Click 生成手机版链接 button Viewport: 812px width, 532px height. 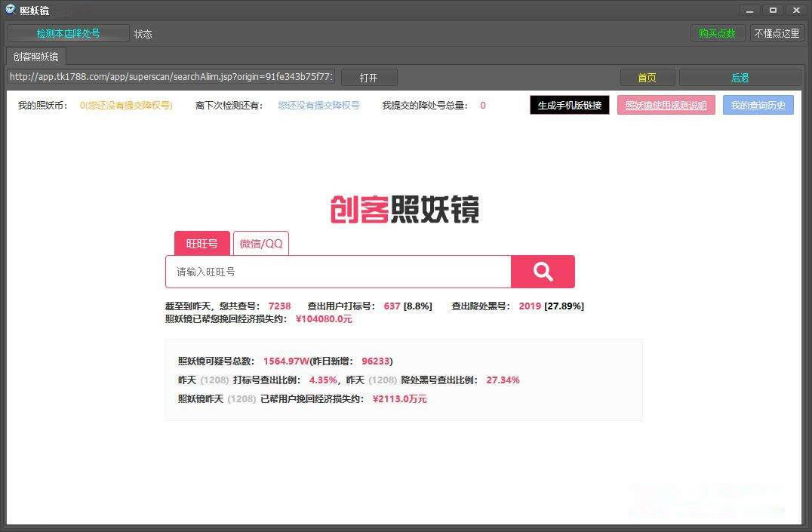point(569,105)
